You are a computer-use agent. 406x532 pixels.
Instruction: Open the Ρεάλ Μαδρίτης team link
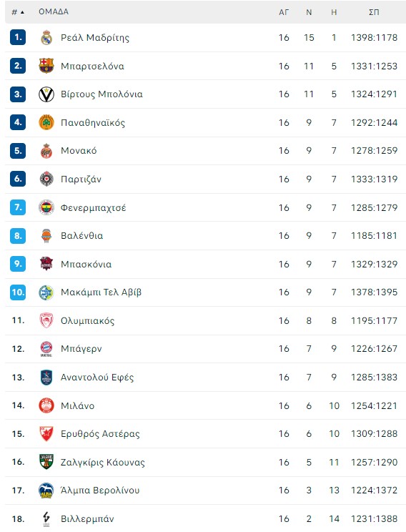tap(95, 38)
